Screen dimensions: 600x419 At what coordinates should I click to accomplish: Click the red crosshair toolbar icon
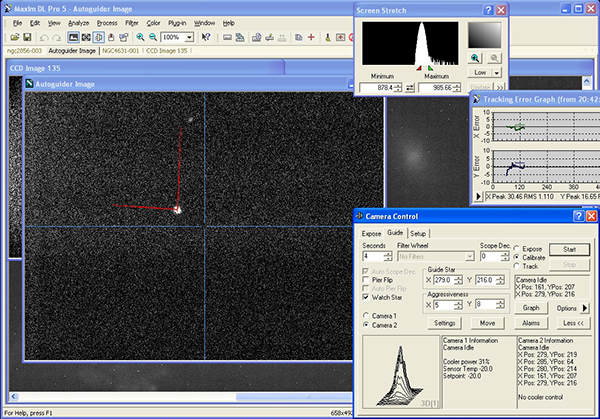pos(312,37)
